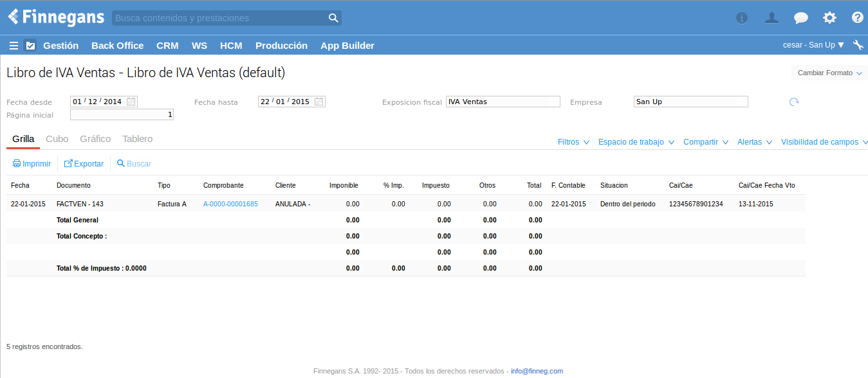Open the cesar - San Up user menu
The height and width of the screenshot is (378, 868).
tap(813, 45)
